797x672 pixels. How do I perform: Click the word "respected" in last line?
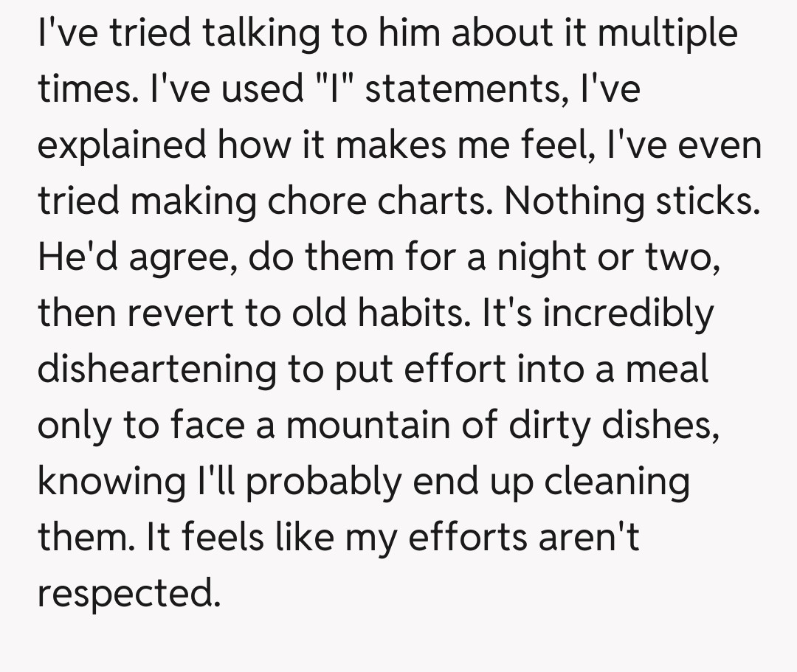[x=127, y=592]
